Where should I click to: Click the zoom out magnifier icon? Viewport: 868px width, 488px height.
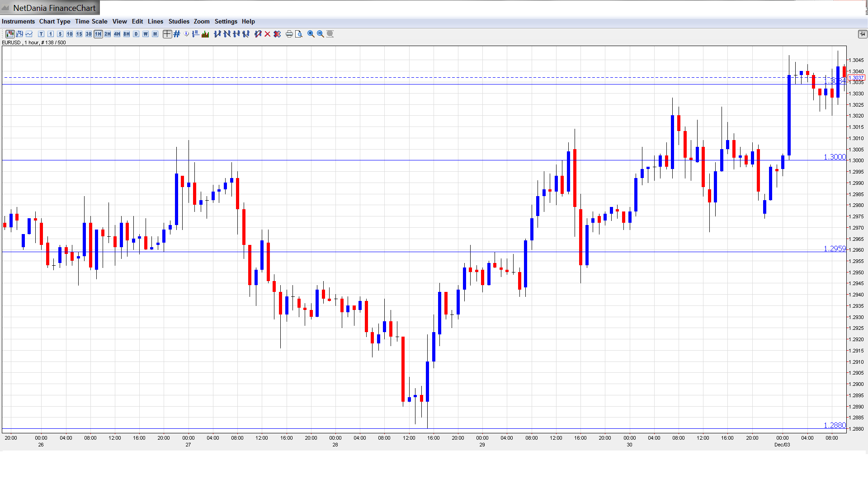tap(321, 34)
